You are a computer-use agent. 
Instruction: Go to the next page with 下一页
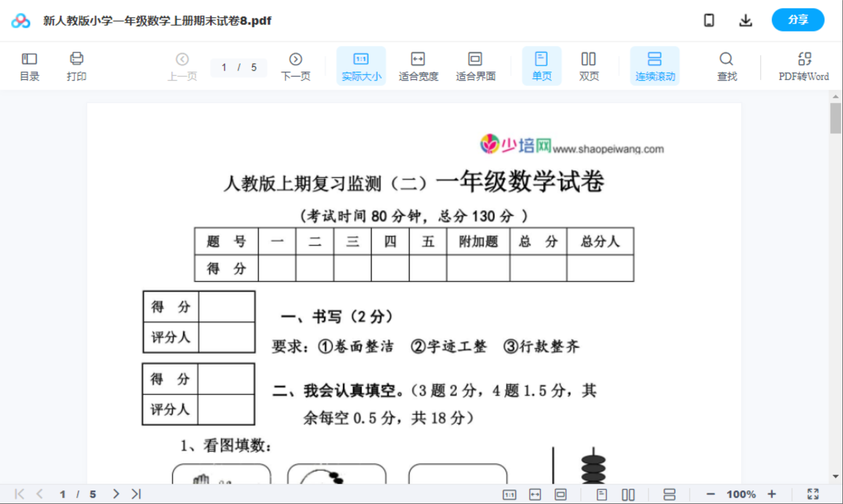[x=295, y=65]
